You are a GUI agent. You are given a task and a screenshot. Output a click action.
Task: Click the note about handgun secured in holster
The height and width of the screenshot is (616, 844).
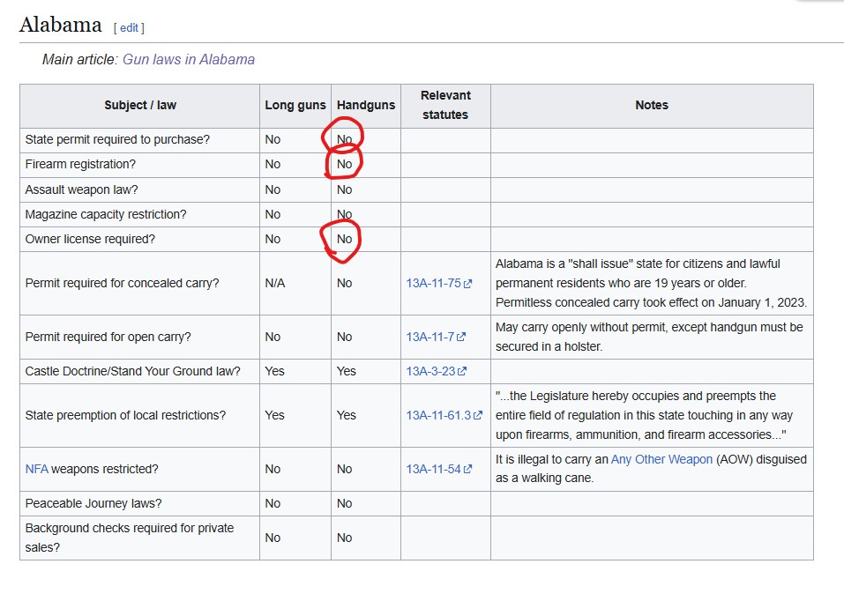click(x=649, y=338)
